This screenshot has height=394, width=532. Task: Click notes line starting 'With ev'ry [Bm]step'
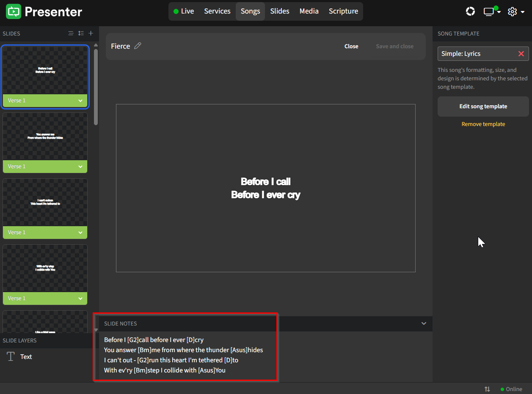165,370
